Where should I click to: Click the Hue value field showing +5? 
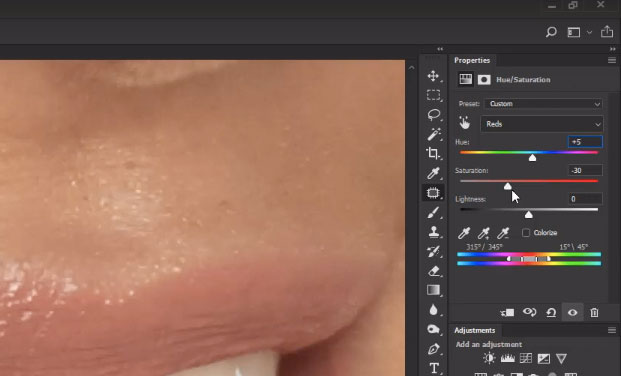585,142
